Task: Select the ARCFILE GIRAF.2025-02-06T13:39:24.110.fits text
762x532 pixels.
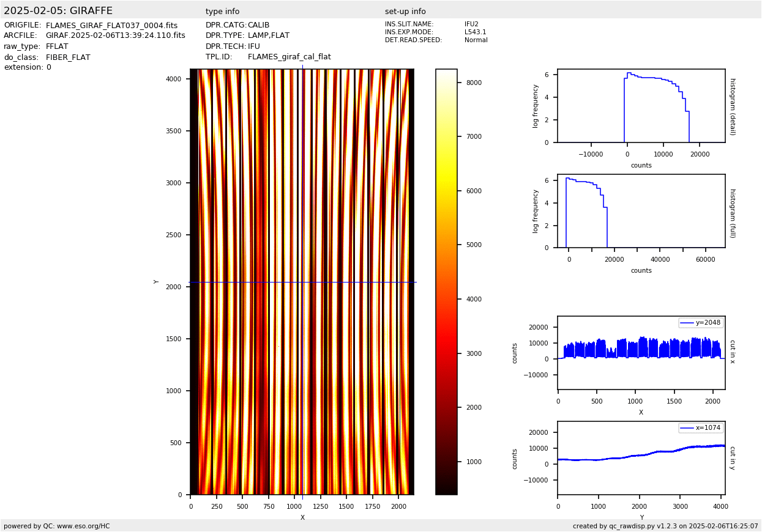Action: (x=115, y=36)
